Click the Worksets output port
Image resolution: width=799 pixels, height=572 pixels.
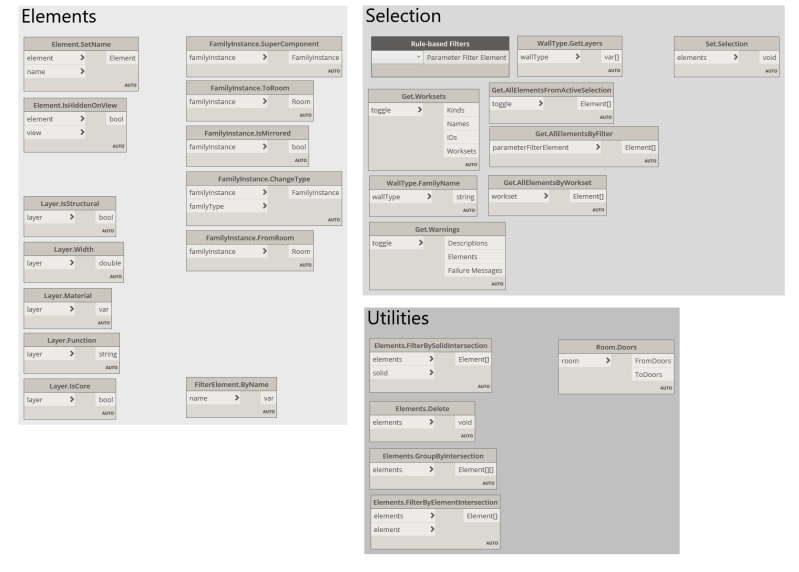(461, 151)
